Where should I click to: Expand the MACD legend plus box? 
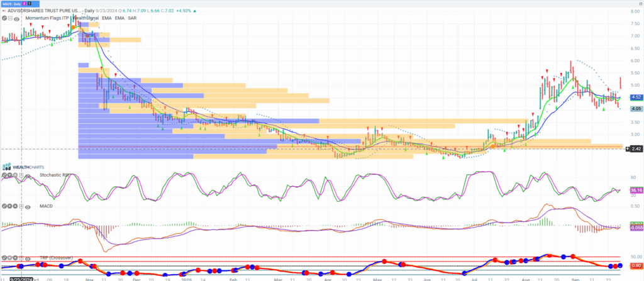(x=20, y=206)
